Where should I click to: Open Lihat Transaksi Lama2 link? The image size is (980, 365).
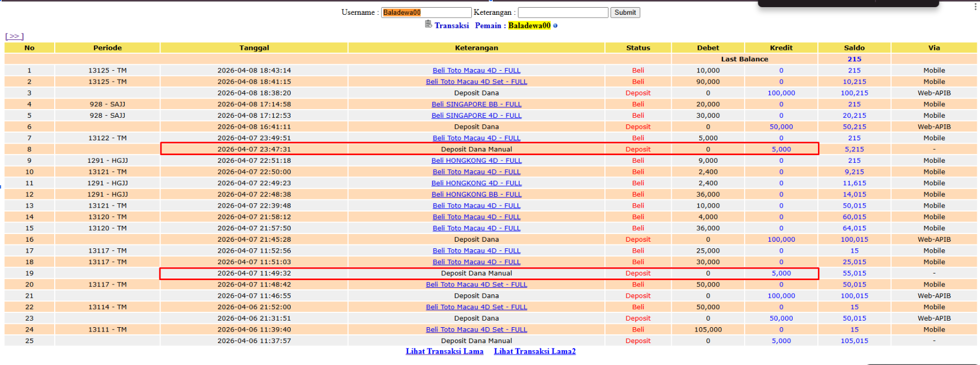535,351
